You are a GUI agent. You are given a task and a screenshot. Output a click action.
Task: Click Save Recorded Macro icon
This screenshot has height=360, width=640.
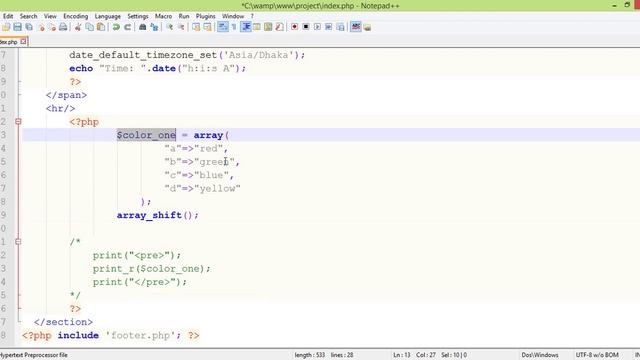point(340,27)
